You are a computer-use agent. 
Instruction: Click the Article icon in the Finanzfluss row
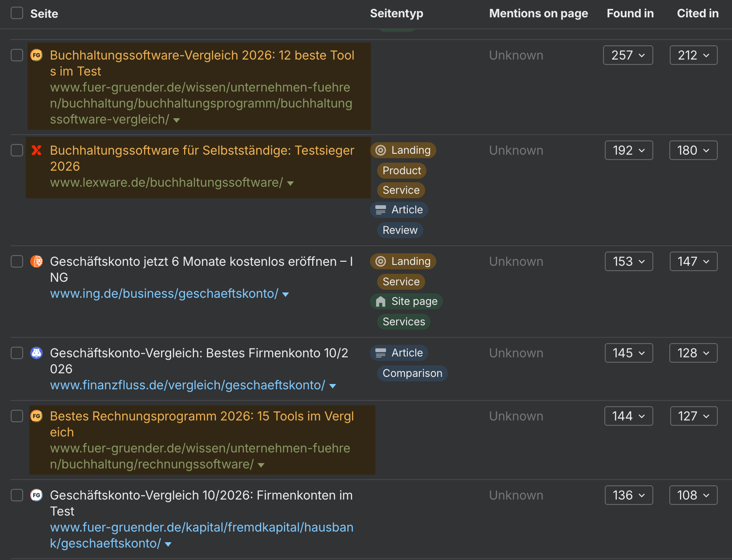tap(381, 353)
